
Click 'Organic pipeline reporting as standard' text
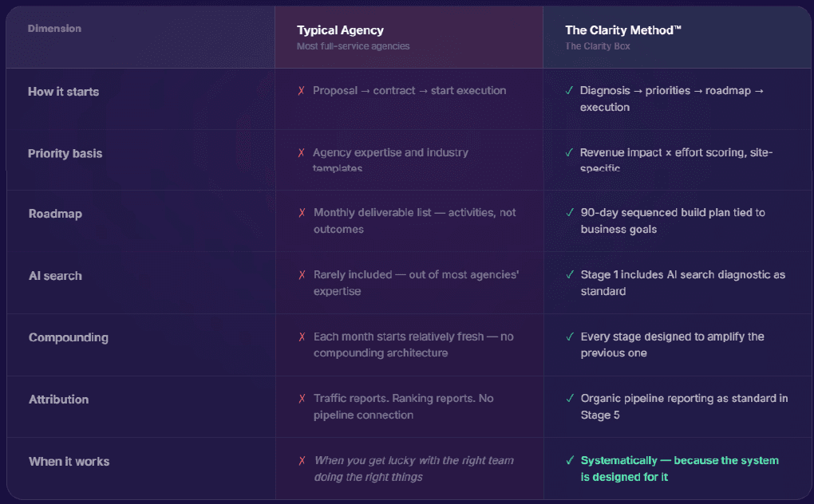[684, 407]
